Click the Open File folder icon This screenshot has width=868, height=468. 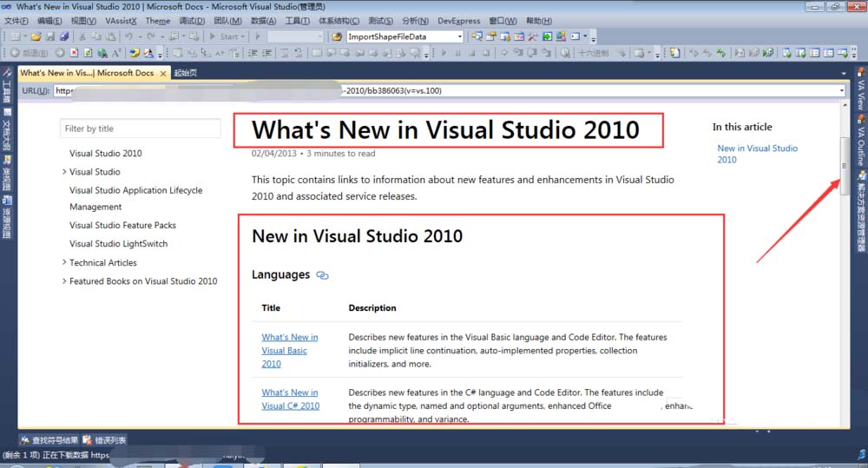pos(36,36)
